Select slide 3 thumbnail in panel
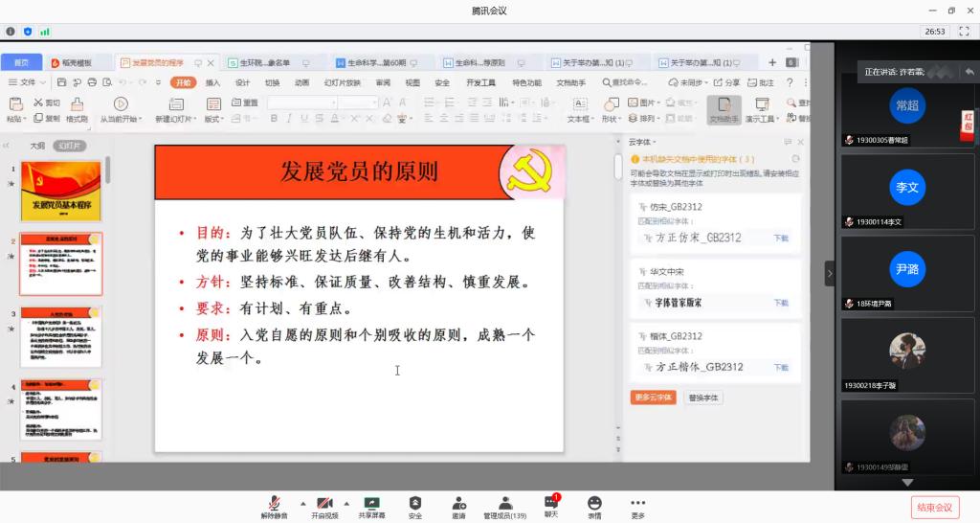980x523 pixels. tap(61, 336)
